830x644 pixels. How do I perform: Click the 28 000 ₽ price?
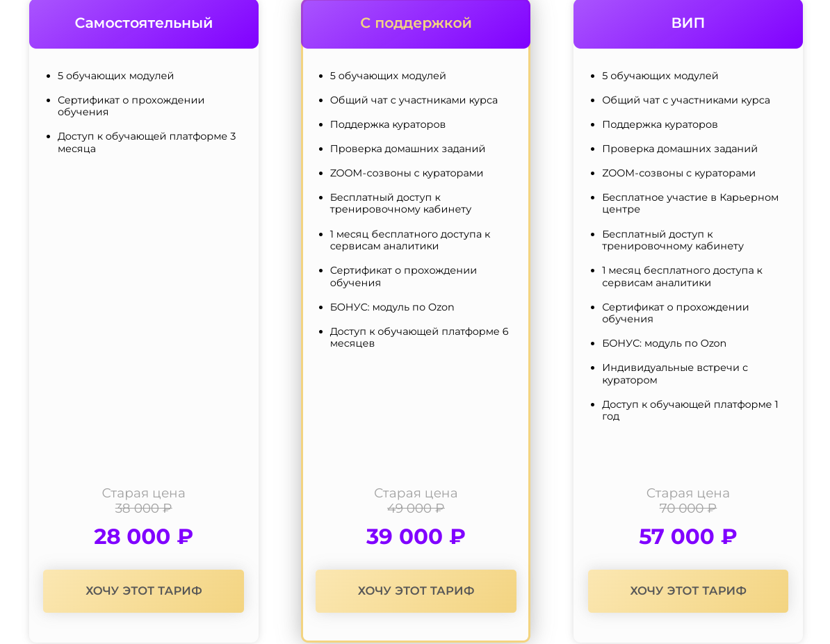(x=144, y=536)
